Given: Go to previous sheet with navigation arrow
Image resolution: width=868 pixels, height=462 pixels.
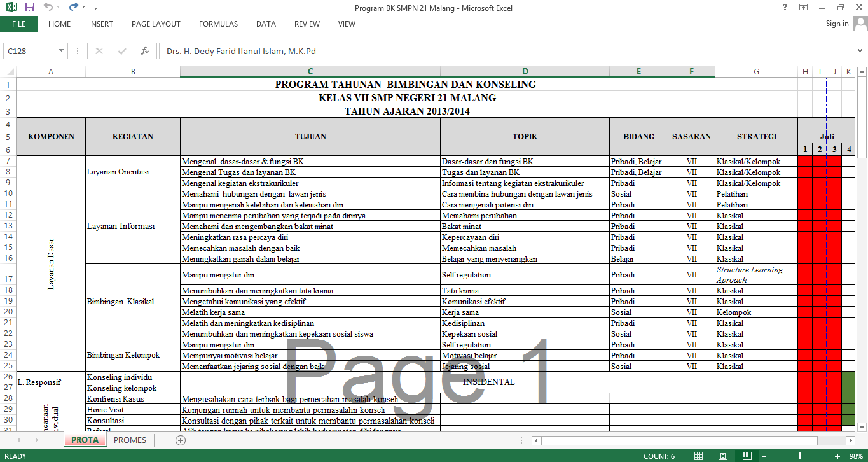Looking at the screenshot, I should click(18, 440).
